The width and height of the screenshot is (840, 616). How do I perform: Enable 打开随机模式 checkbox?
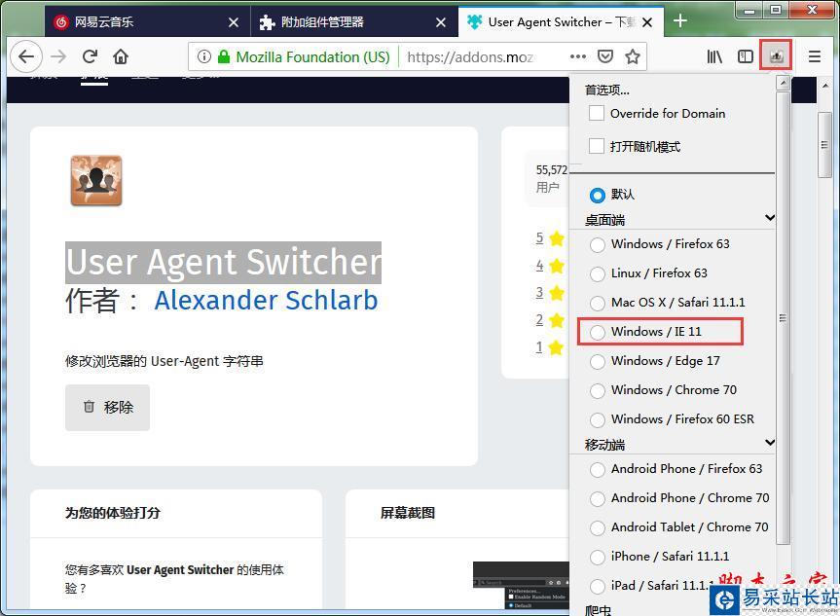[x=597, y=146]
